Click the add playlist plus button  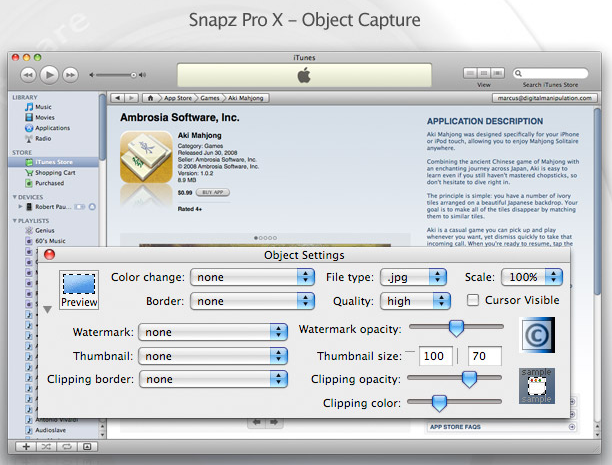point(26,447)
